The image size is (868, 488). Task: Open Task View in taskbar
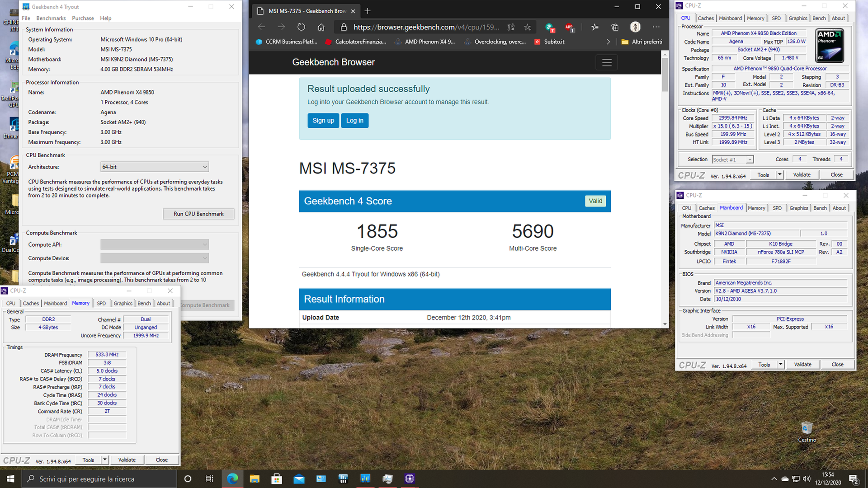(209, 479)
